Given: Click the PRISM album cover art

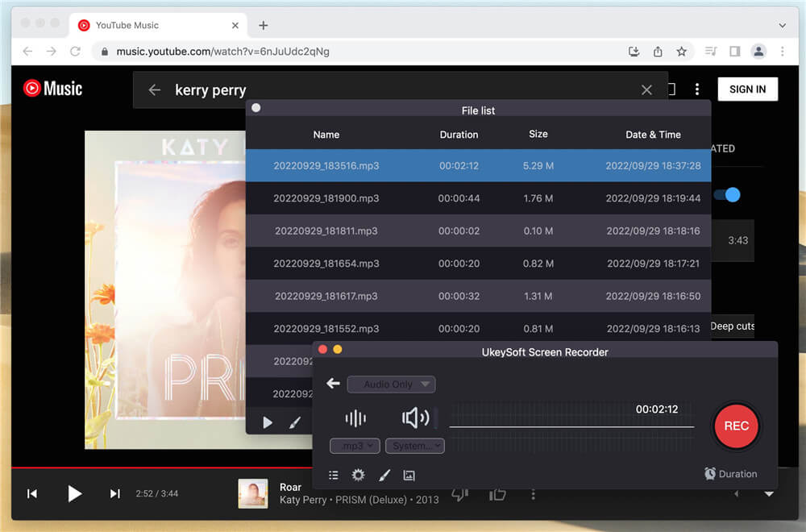Looking at the screenshot, I should 165,289.
